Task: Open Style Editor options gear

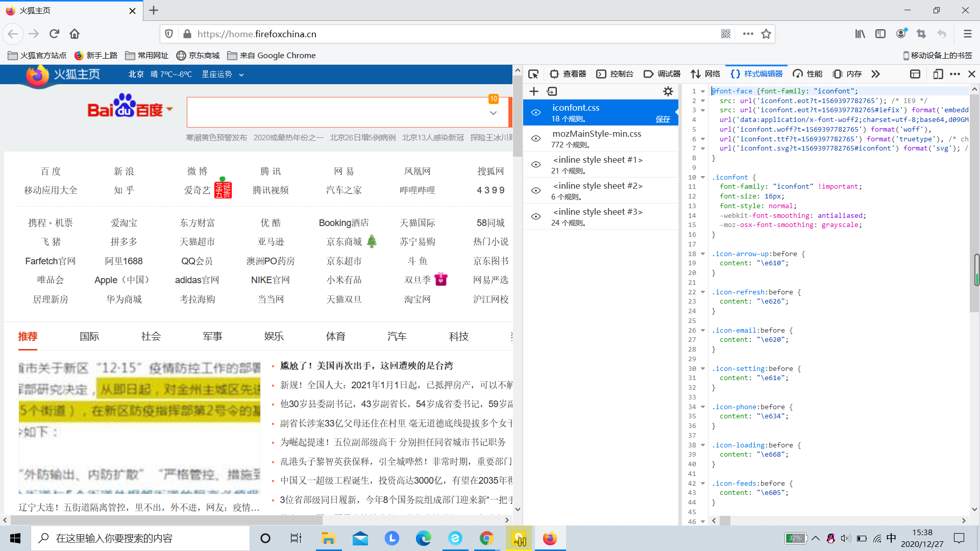Action: [668, 91]
